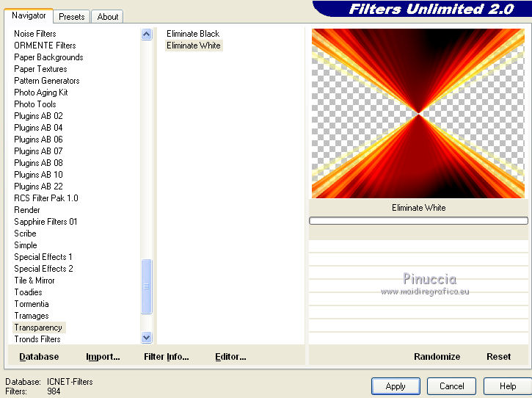Click the category list scrollbar thumb

tap(147, 286)
